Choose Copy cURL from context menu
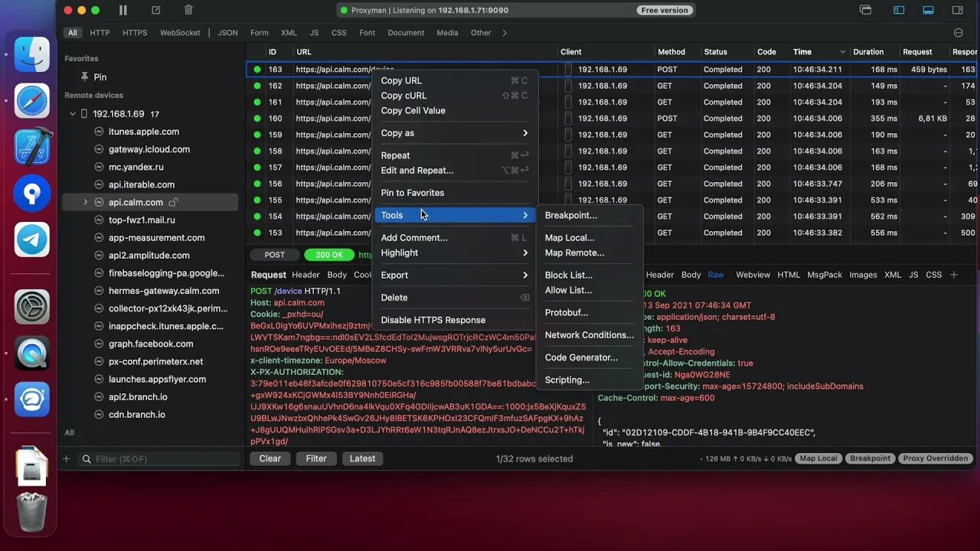This screenshot has width=980, height=551. click(x=455, y=96)
